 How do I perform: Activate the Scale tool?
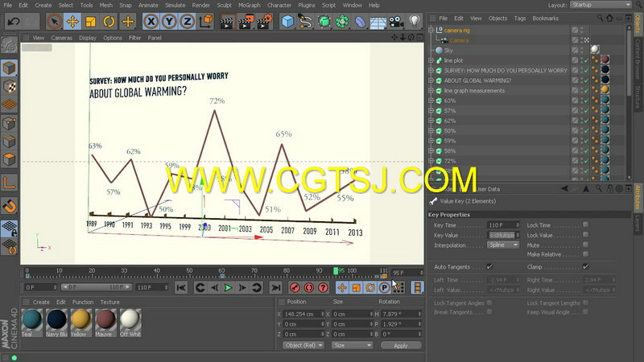pyautogui.click(x=91, y=21)
